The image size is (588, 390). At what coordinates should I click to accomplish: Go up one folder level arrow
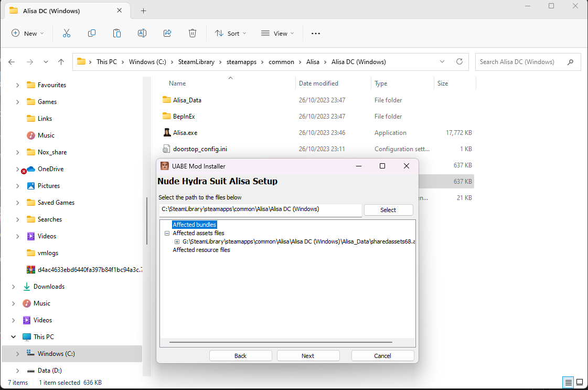click(x=61, y=62)
